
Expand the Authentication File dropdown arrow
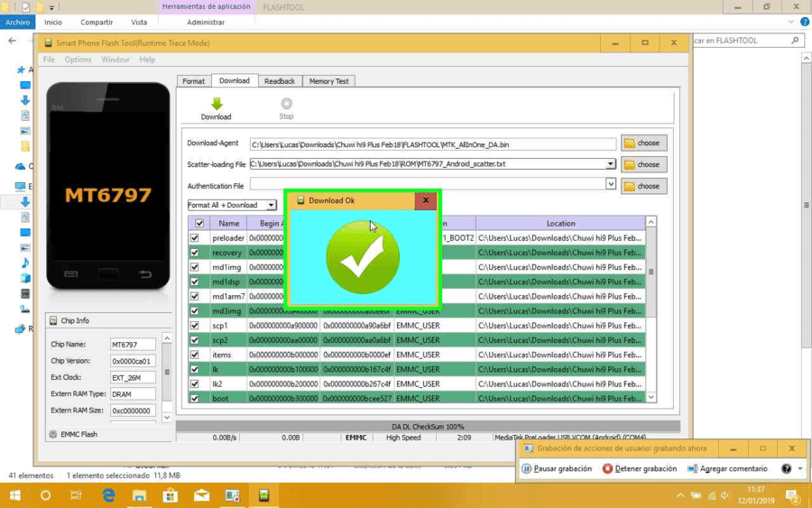[611, 183]
